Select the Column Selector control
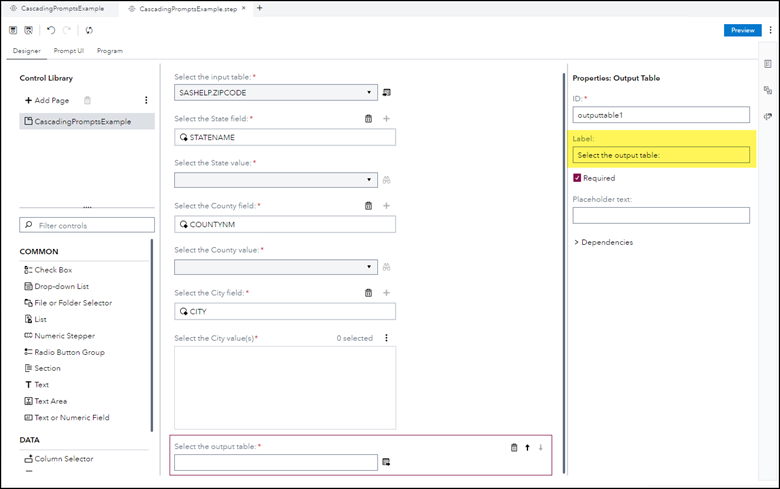This screenshot has width=780, height=489. coord(58,459)
